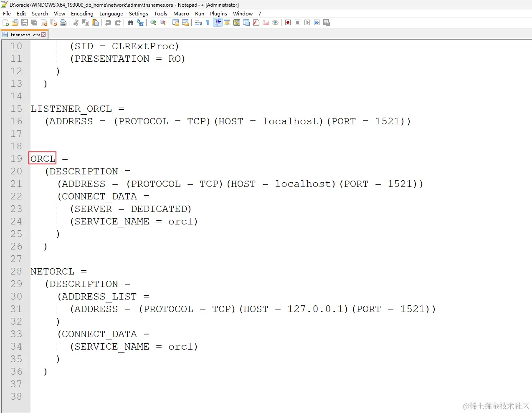Close the tnsnames.ora tab with its X
The height and width of the screenshot is (413, 532).
[x=43, y=35]
